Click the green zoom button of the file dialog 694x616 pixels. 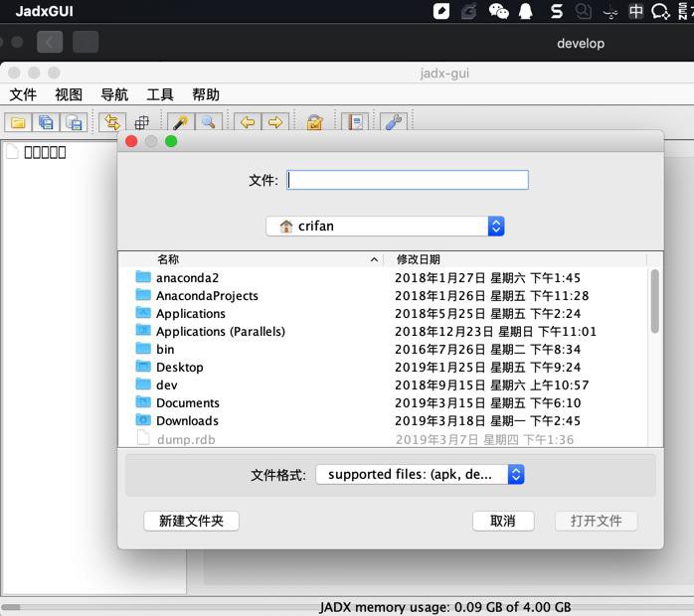point(171,141)
